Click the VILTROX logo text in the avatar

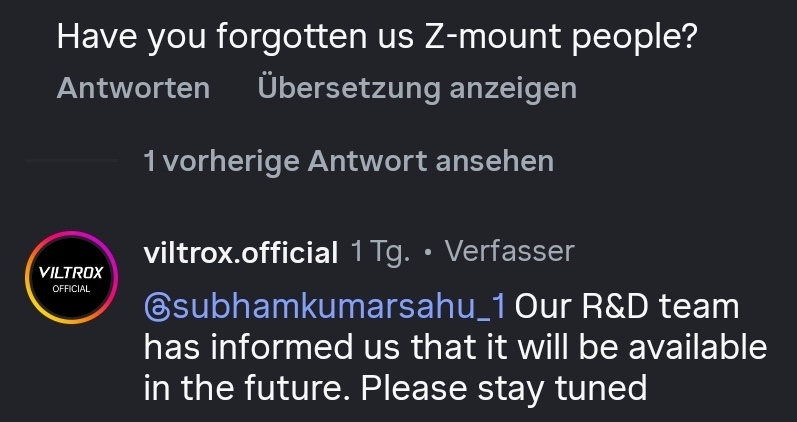click(x=65, y=271)
